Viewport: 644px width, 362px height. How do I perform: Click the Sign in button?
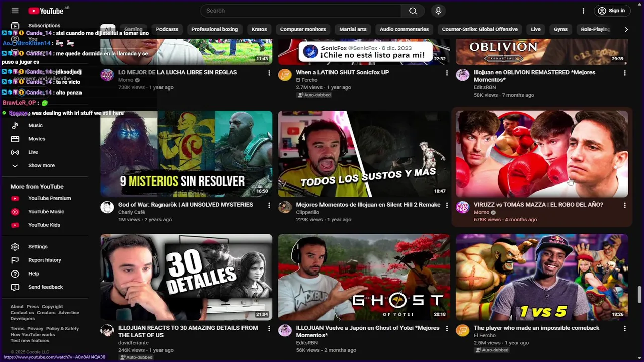[x=612, y=11]
